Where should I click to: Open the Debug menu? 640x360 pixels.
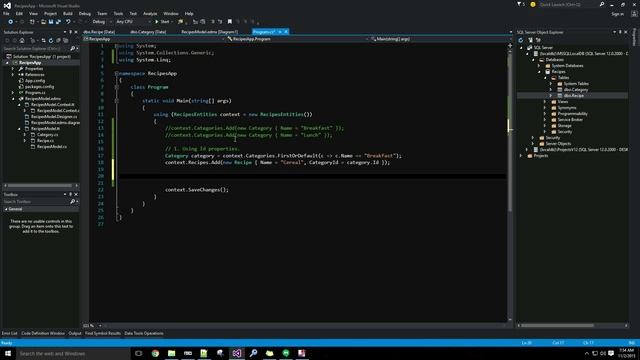(x=85, y=13)
